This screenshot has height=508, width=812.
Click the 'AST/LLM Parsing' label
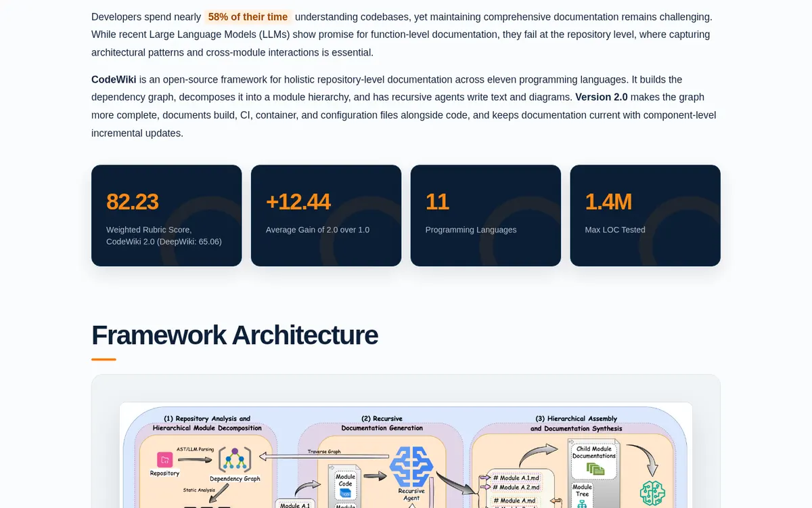coord(194,449)
